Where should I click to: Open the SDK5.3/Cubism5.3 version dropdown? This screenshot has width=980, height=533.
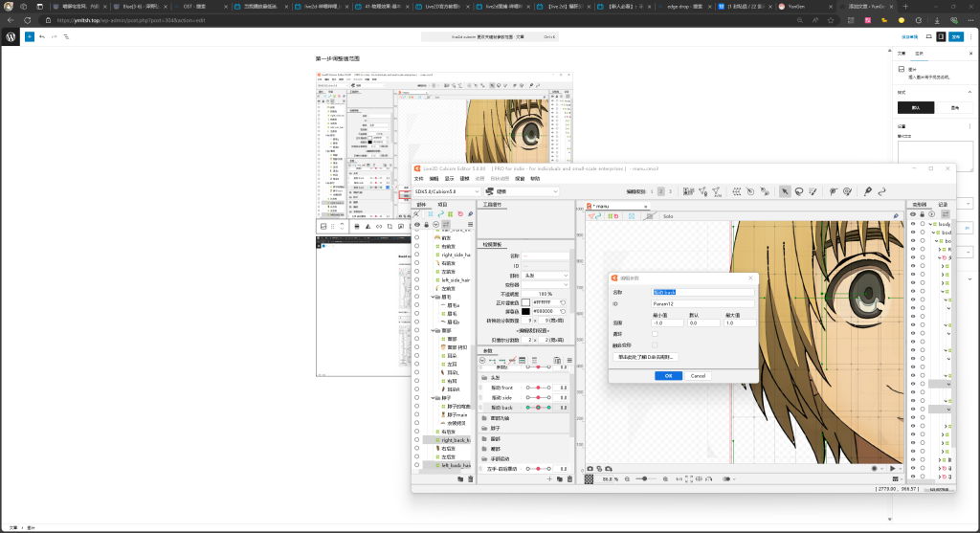click(x=446, y=191)
